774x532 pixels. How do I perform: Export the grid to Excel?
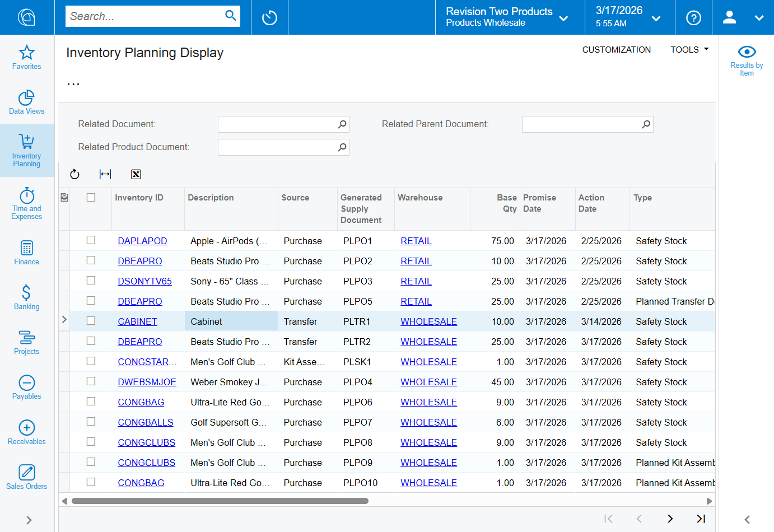tap(136, 174)
